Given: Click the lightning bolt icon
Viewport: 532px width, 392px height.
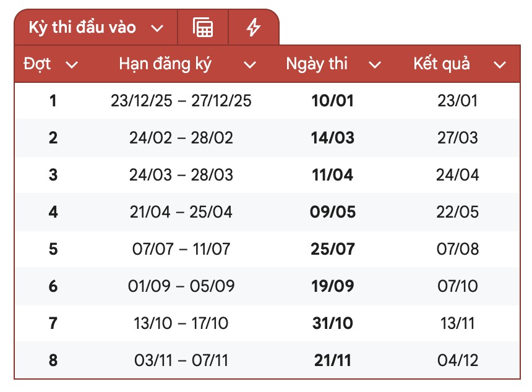Looking at the screenshot, I should 254,27.
